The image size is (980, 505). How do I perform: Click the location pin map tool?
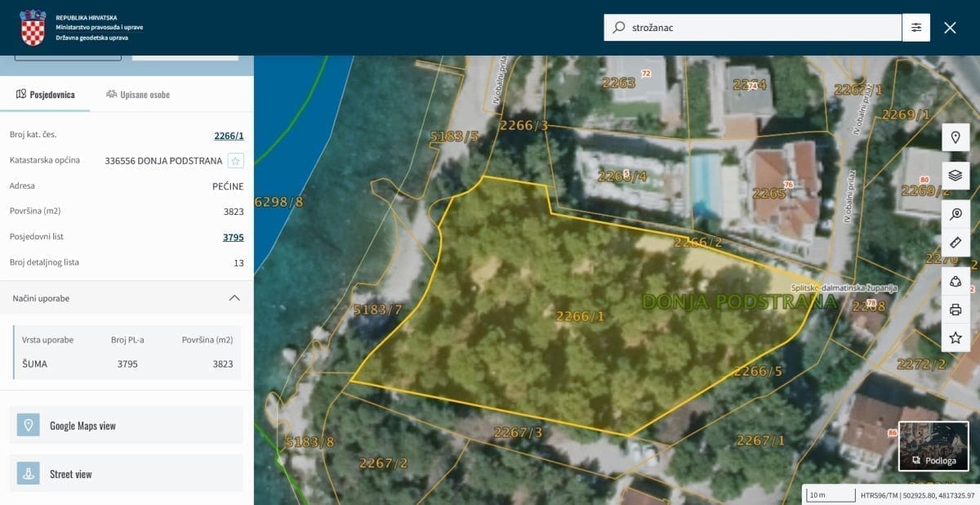pos(955,137)
